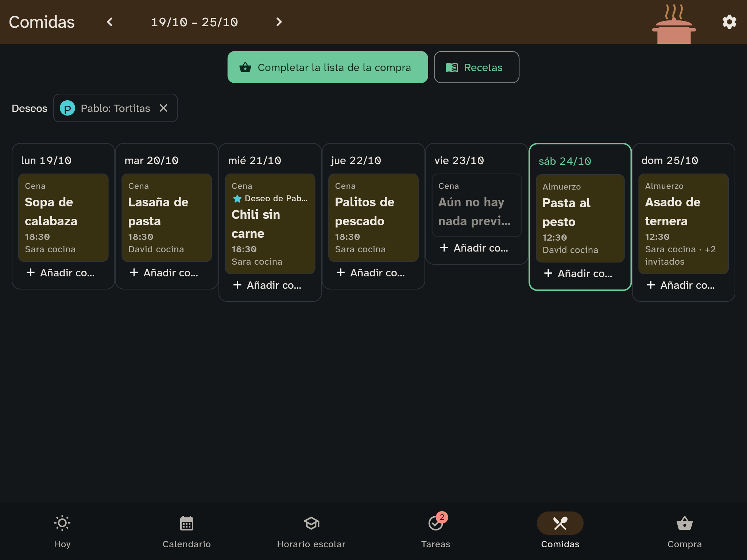Image resolution: width=747 pixels, height=560 pixels.
Task: Click the Deseos label
Action: pos(30,108)
